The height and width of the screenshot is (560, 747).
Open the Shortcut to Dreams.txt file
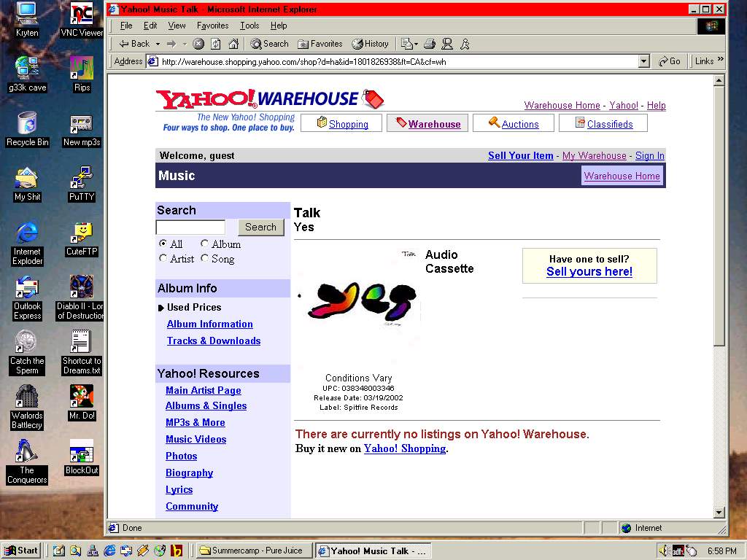point(82,353)
